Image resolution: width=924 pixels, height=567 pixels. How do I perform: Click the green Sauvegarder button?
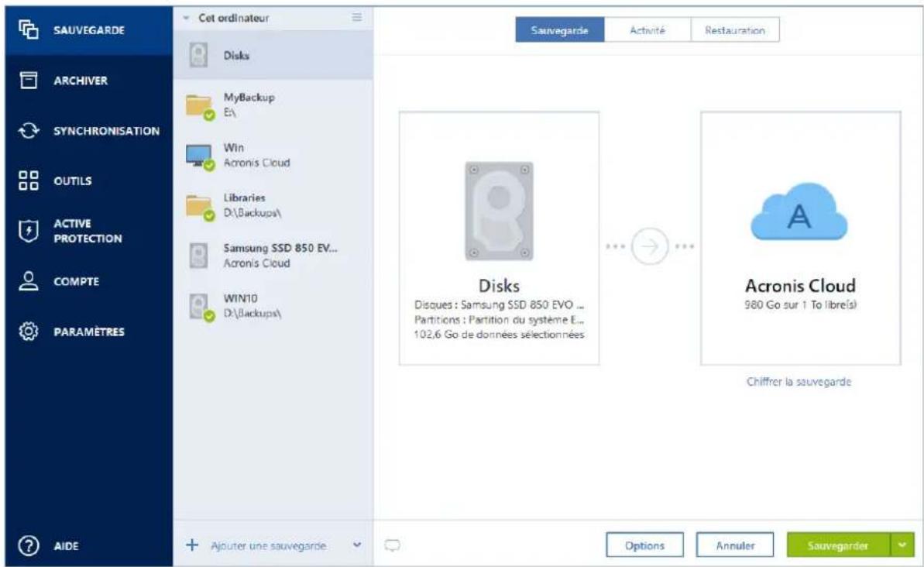pos(838,545)
